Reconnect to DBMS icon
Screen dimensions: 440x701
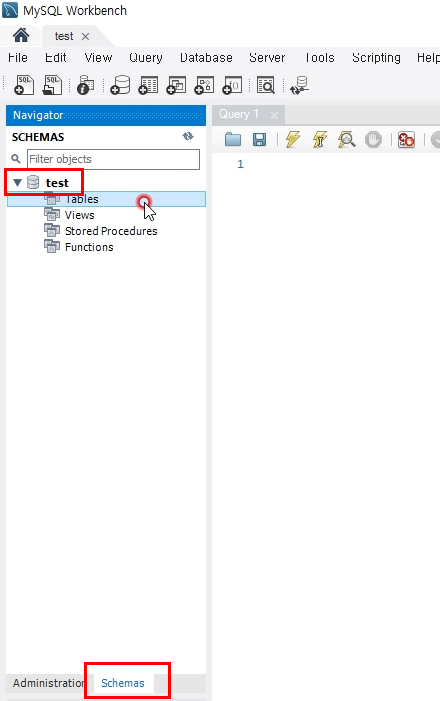299,85
